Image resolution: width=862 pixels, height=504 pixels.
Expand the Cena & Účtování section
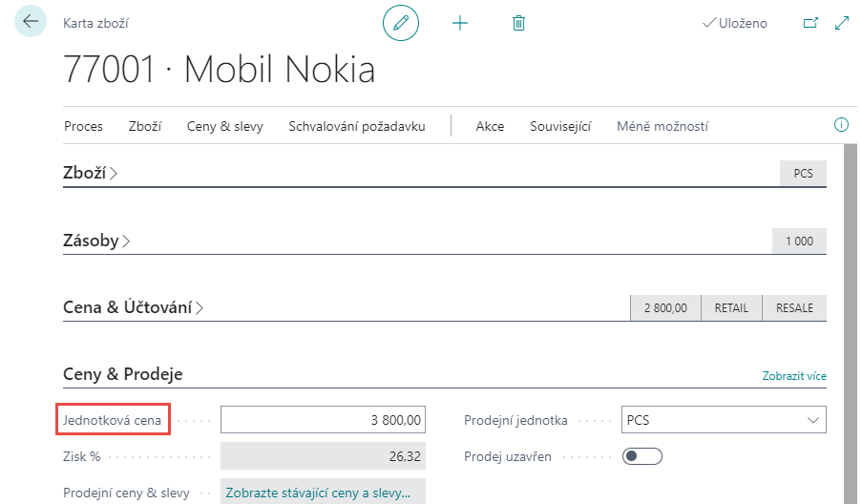coord(133,307)
